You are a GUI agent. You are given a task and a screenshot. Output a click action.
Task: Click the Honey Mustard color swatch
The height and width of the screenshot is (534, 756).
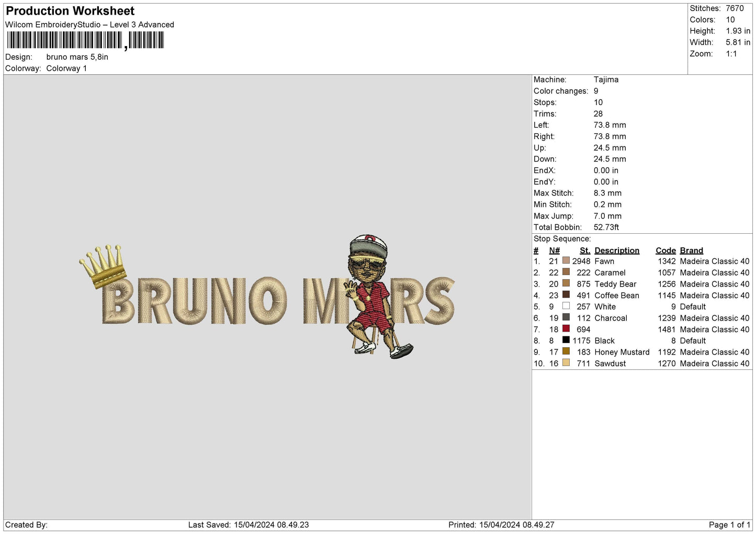tap(566, 351)
